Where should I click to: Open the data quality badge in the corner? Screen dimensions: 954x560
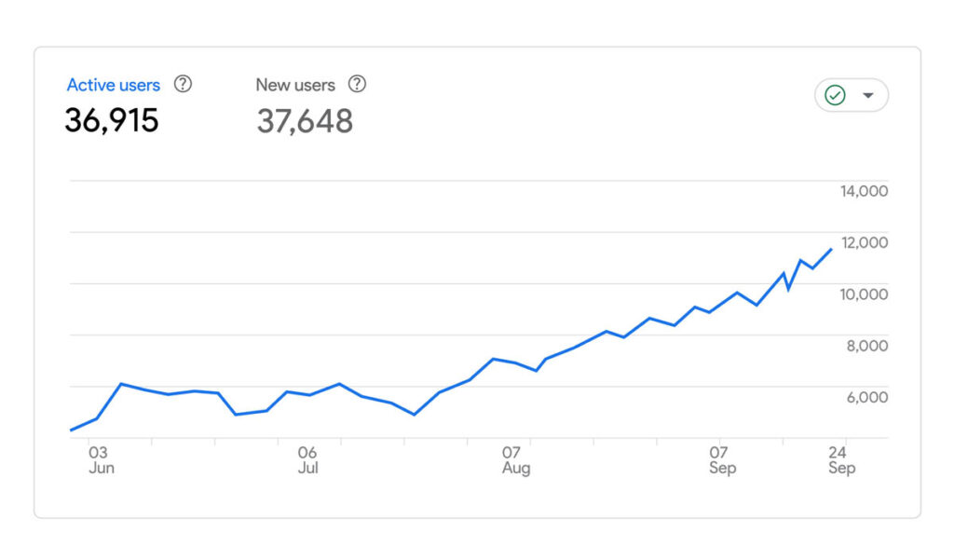click(852, 94)
